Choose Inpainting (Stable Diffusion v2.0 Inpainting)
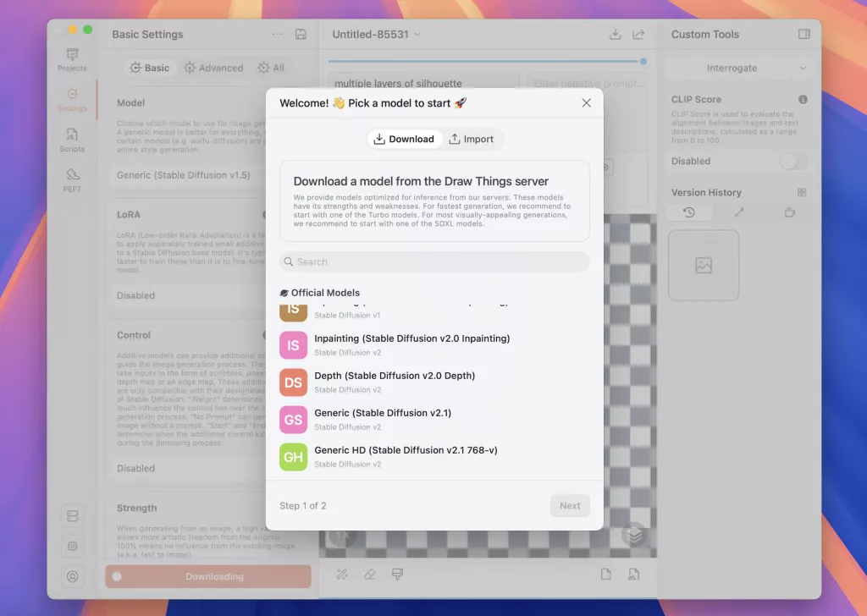The image size is (867, 616). [x=434, y=345]
